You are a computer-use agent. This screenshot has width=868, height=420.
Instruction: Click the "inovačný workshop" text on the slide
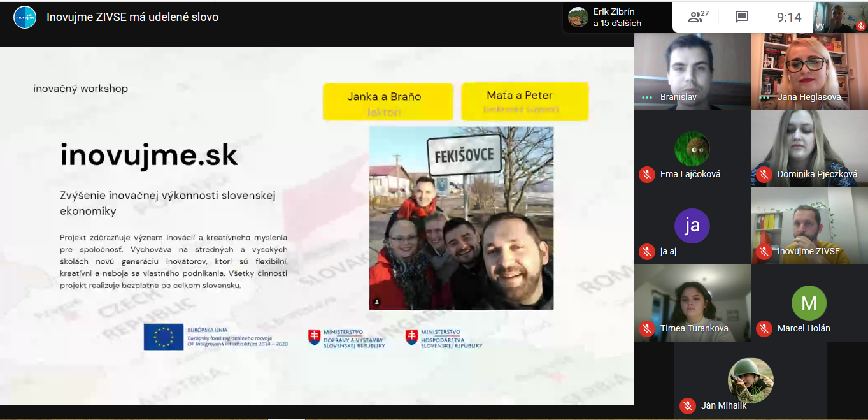tap(81, 89)
